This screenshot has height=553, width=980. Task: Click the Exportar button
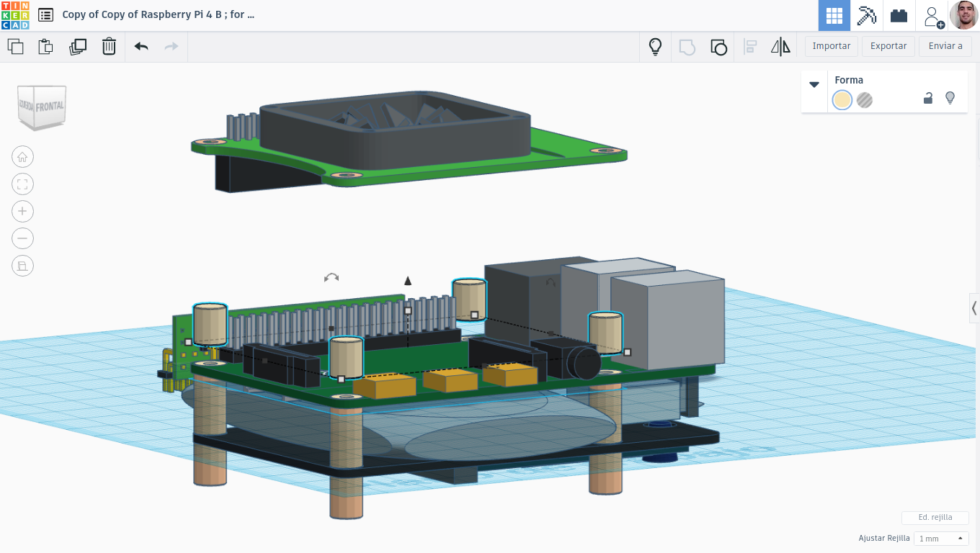pos(888,46)
